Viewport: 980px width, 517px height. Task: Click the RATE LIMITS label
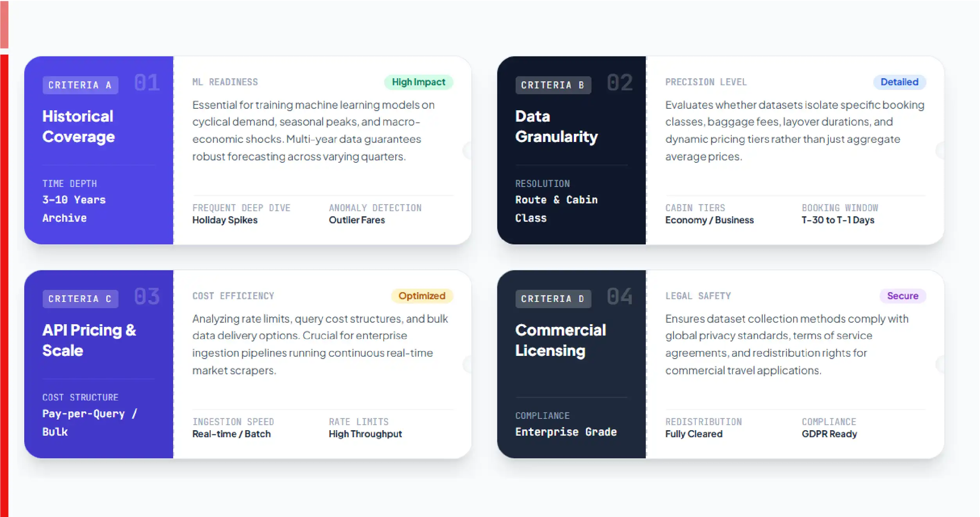(359, 422)
